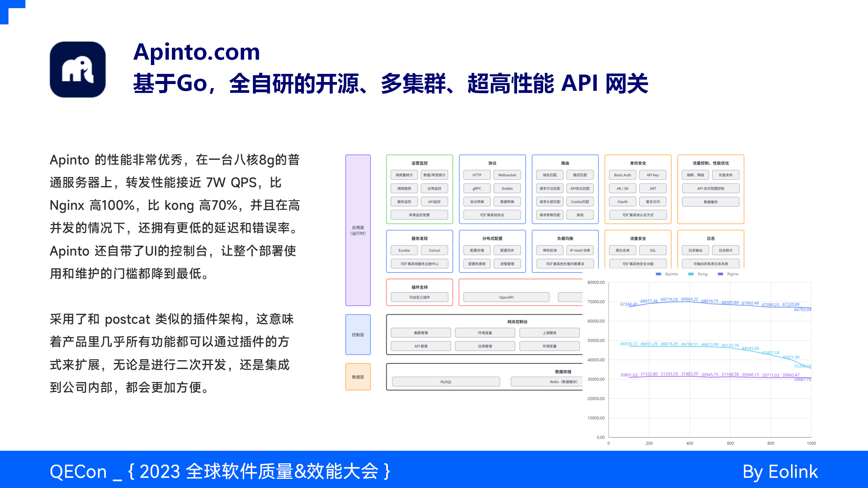This screenshot has width=868, height=488.
Task: Click the OpenAPI box
Action: tap(506, 297)
